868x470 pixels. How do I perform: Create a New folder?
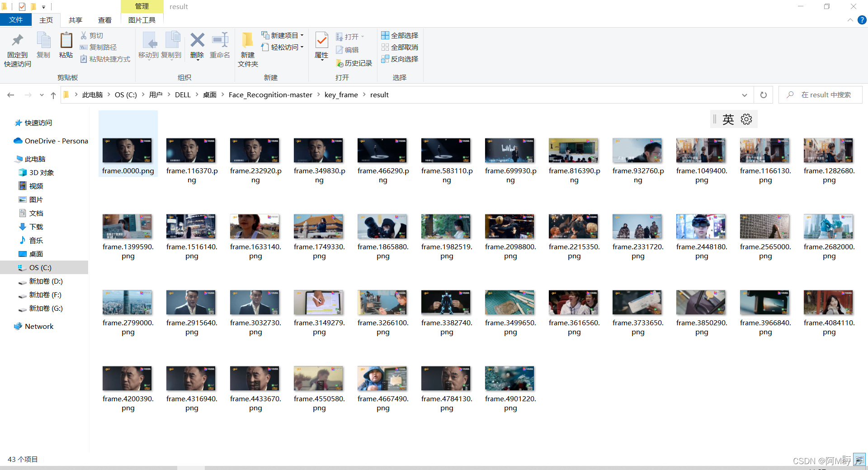(248, 50)
